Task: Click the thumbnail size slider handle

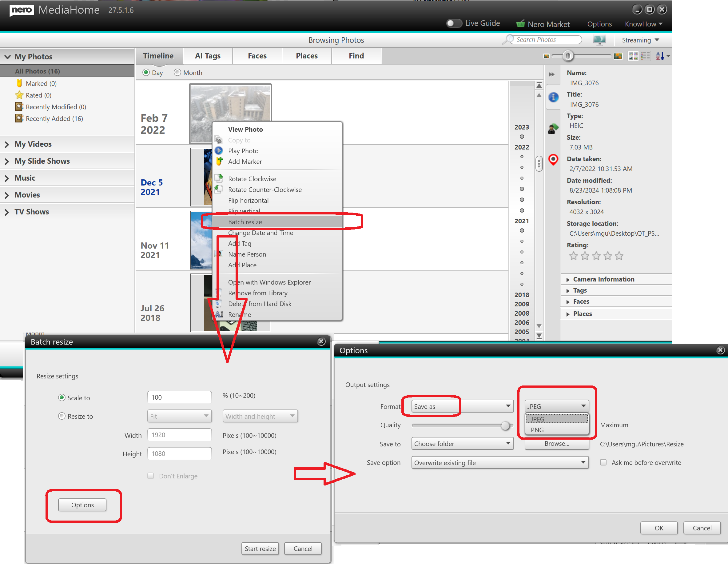Action: pos(568,56)
